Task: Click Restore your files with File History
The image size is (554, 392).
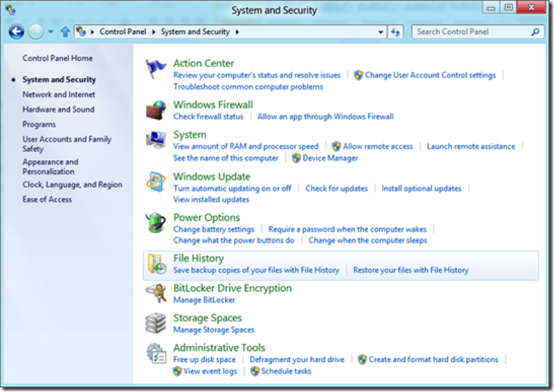Action: pyautogui.click(x=411, y=271)
